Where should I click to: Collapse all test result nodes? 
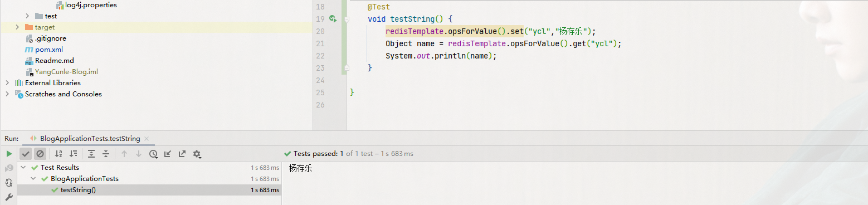(x=106, y=154)
